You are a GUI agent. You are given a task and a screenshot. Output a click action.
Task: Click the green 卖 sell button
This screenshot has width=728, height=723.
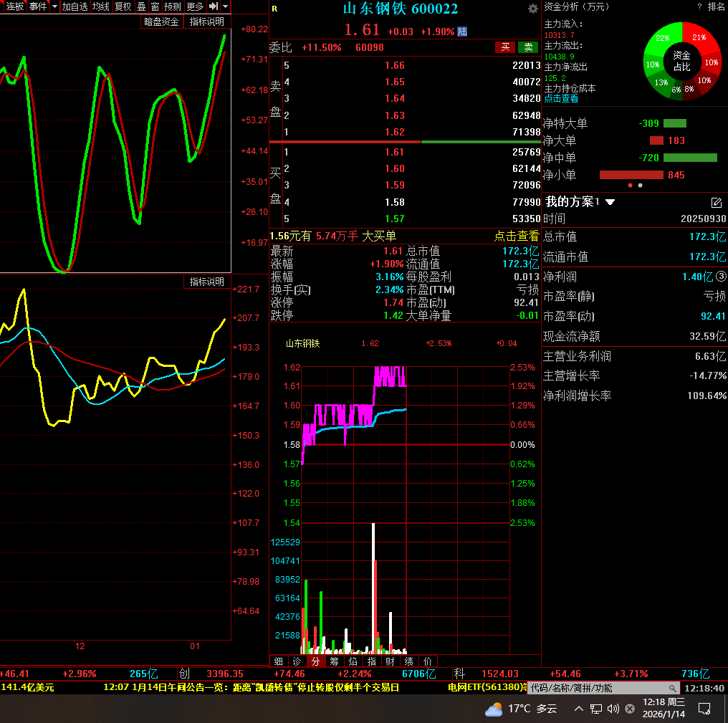point(528,47)
